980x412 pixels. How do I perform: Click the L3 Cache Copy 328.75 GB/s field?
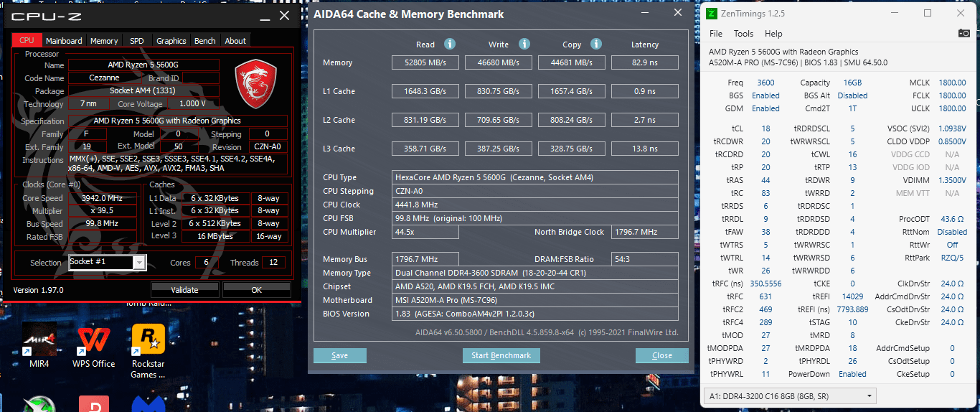click(x=572, y=149)
